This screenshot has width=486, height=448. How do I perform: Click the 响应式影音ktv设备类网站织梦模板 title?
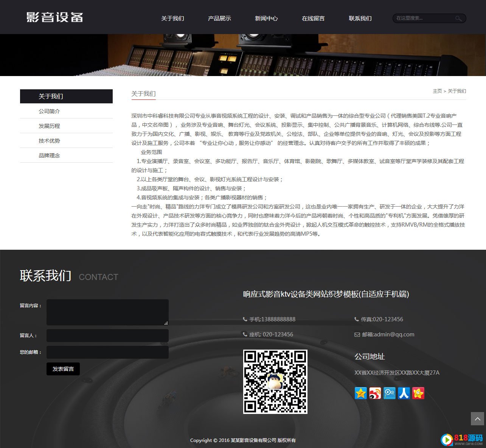pyautogui.click(x=326, y=294)
